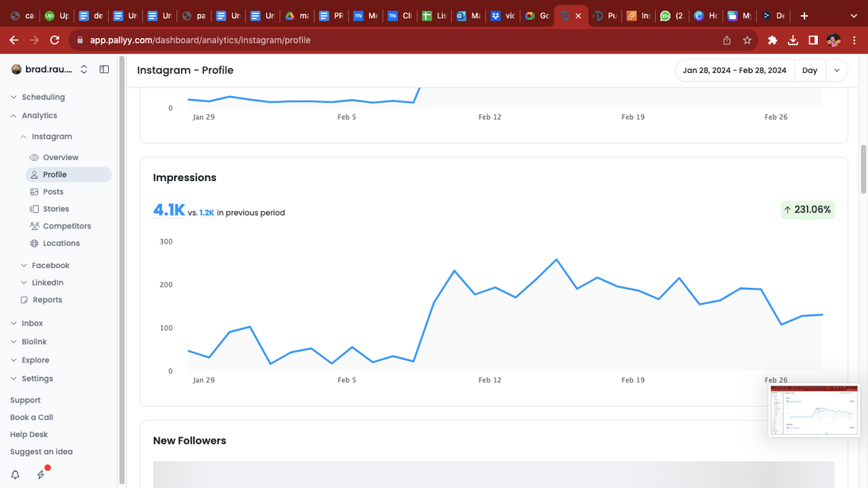Open the screenshot preview thumbnail
868x488 pixels.
point(814,410)
